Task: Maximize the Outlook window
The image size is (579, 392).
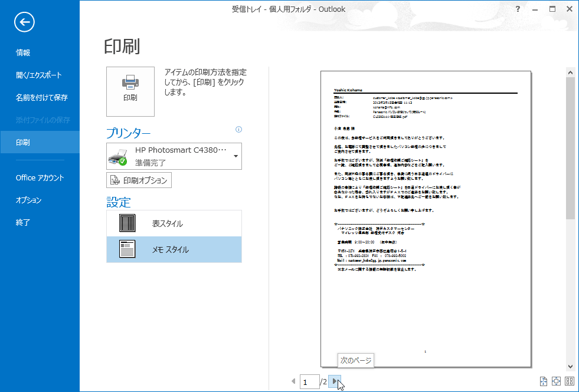Action: click(x=552, y=9)
